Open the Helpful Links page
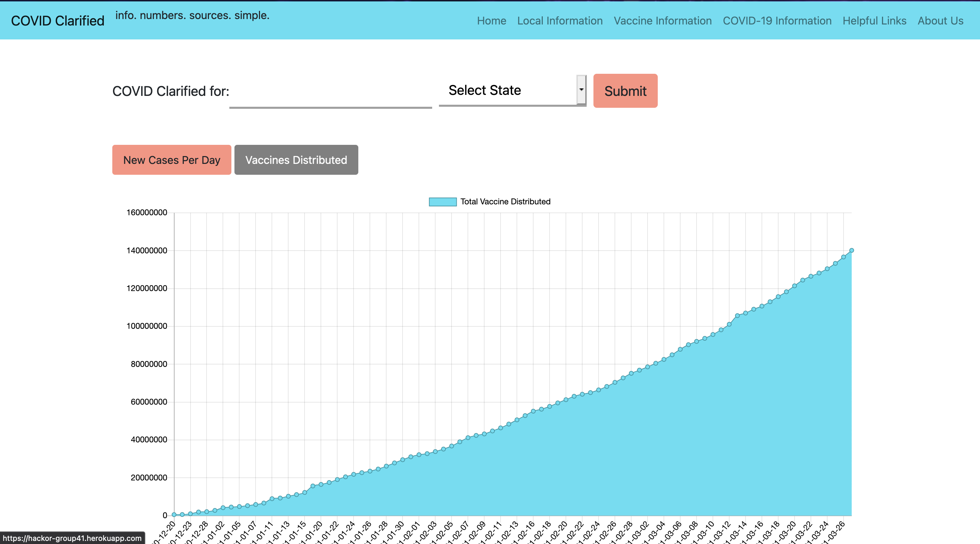The width and height of the screenshot is (980, 544). [874, 20]
